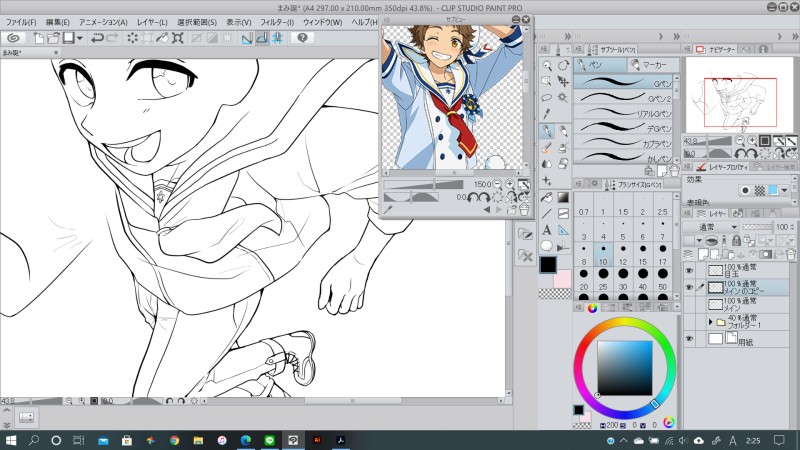
Task: Choose brush size 15
Action: (643, 256)
